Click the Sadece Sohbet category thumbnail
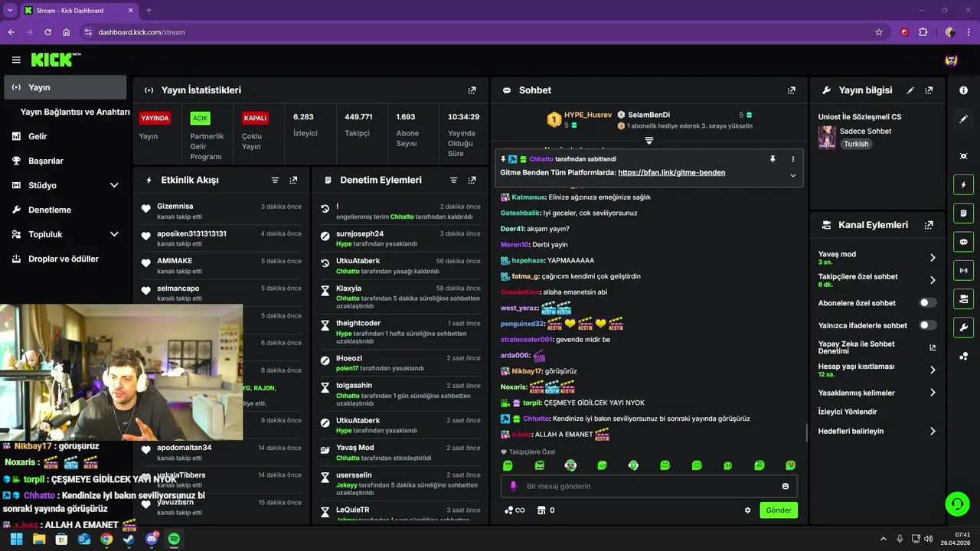 click(x=827, y=137)
